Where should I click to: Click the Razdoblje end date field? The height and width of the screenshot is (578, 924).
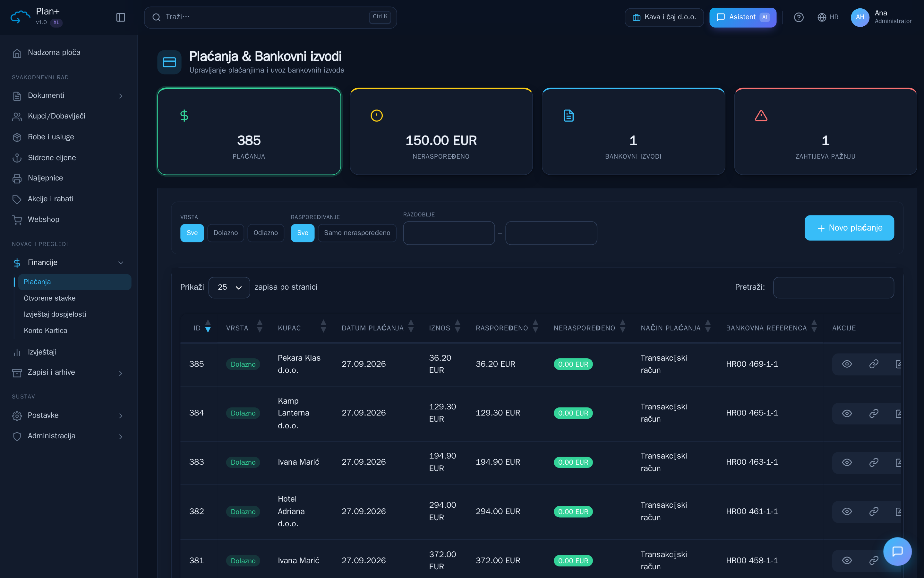click(551, 233)
